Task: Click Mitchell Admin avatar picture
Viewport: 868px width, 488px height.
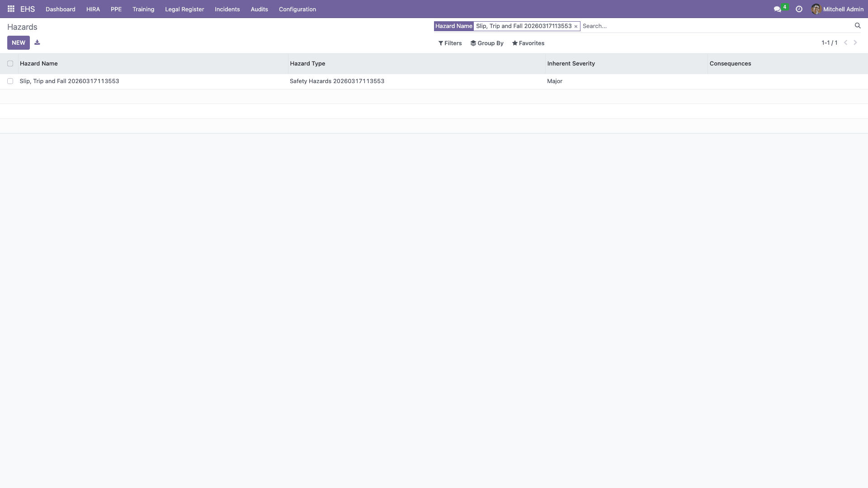Action: [x=816, y=9]
